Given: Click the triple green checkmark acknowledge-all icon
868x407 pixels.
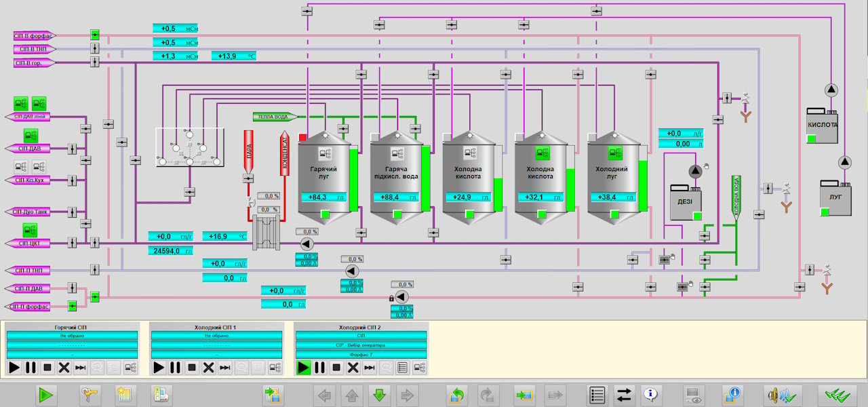Looking at the screenshot, I should click(x=837, y=394).
